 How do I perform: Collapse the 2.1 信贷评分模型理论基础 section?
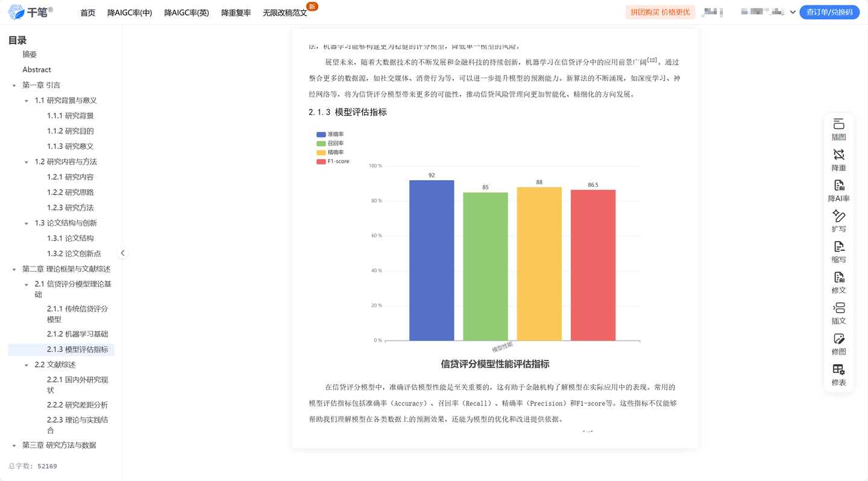click(27, 285)
